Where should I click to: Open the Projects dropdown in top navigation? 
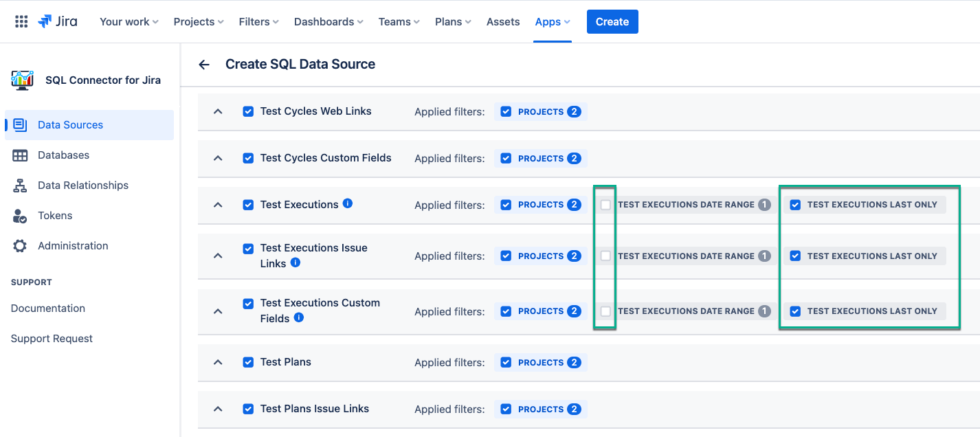tap(198, 22)
